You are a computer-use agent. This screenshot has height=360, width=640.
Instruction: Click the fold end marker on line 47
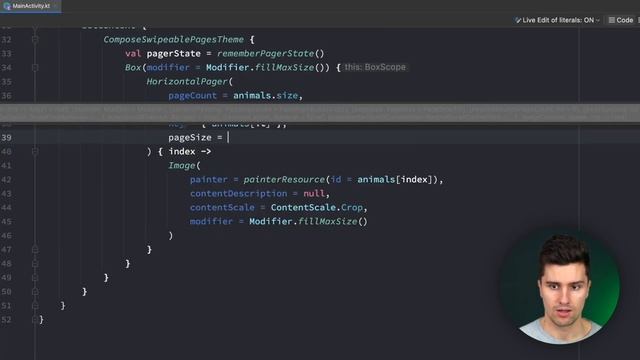pyautogui.click(x=35, y=249)
